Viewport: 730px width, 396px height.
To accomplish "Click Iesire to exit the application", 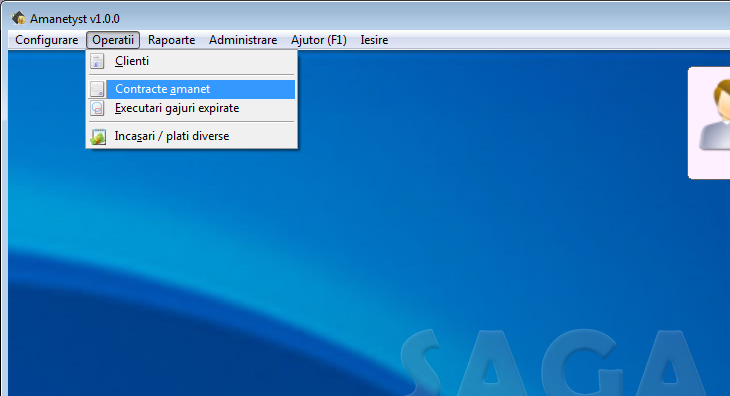I will (374, 40).
